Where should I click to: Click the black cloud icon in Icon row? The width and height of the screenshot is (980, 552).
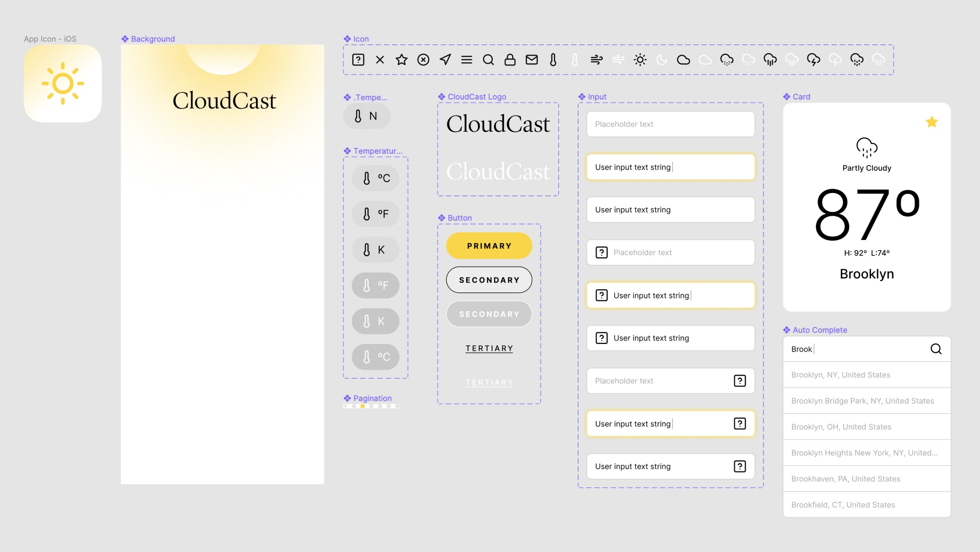click(683, 60)
